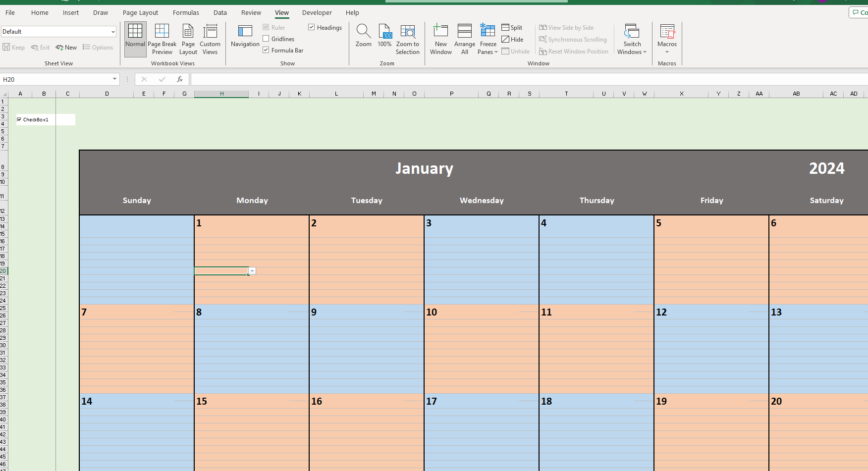Open Page Break Preview

[x=162, y=39]
